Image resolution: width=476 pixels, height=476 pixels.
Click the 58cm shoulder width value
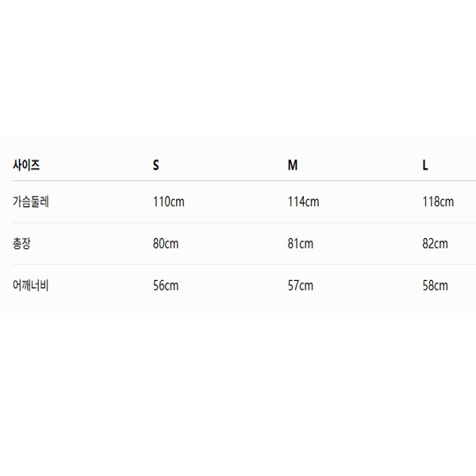(x=436, y=286)
